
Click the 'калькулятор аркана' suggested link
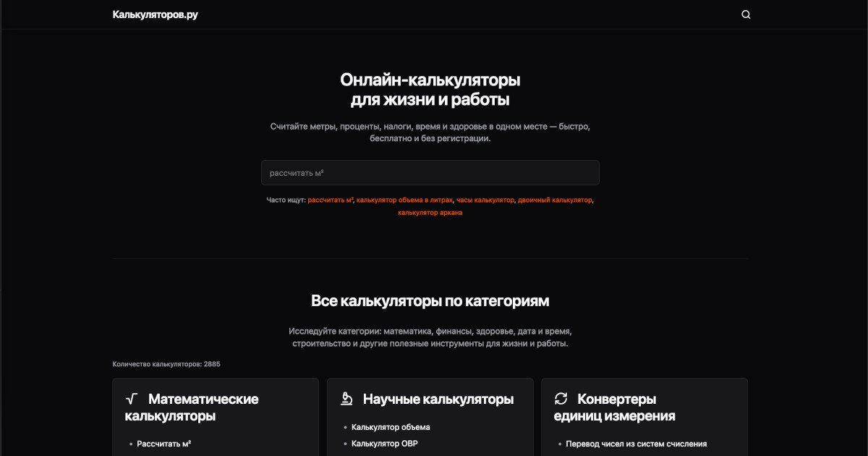pos(430,213)
